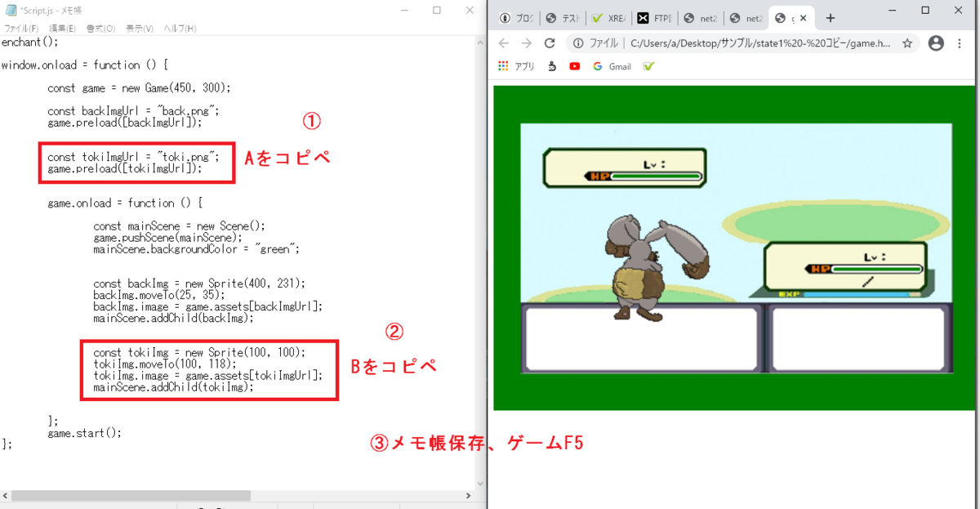
Task: Open Notepad's 表示(V) menu
Action: (140, 29)
